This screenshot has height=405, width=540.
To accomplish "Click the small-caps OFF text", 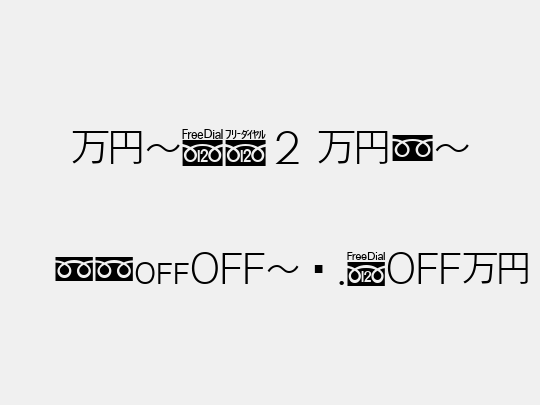I will 162,273.
